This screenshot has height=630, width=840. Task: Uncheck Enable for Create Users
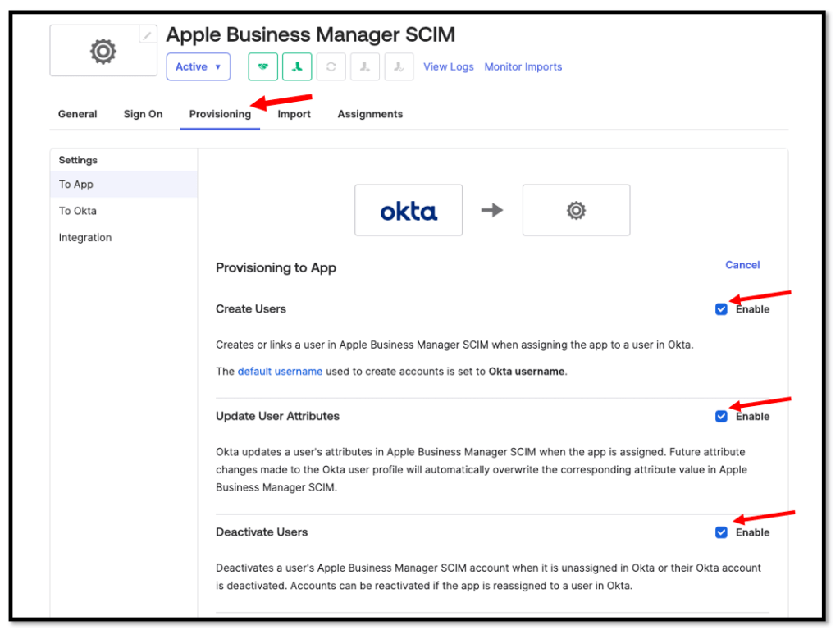(x=721, y=309)
